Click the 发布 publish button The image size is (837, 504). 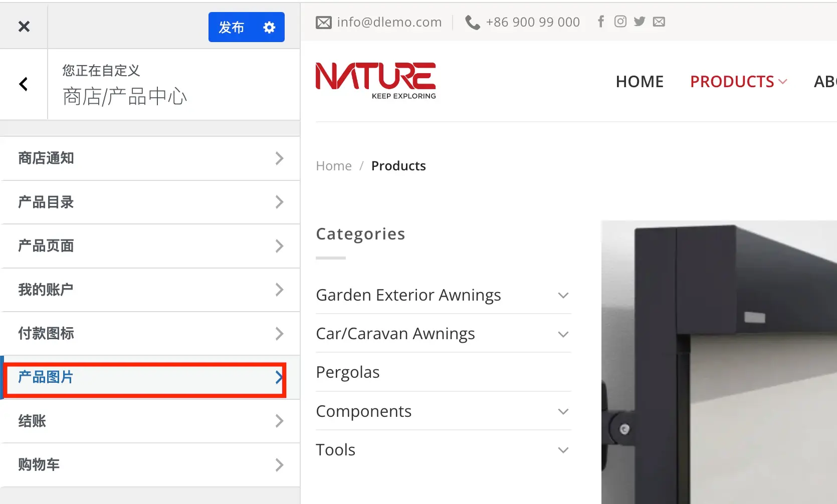(x=232, y=28)
